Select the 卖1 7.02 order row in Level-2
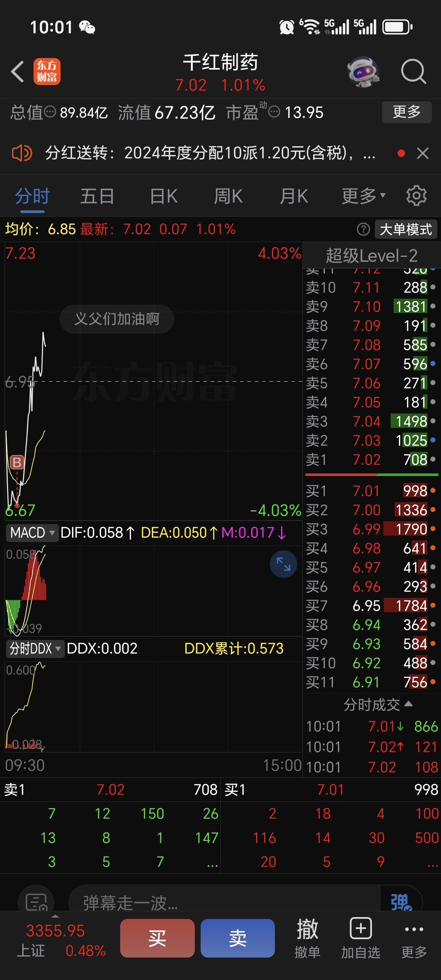The width and height of the screenshot is (441, 980). pos(372,459)
